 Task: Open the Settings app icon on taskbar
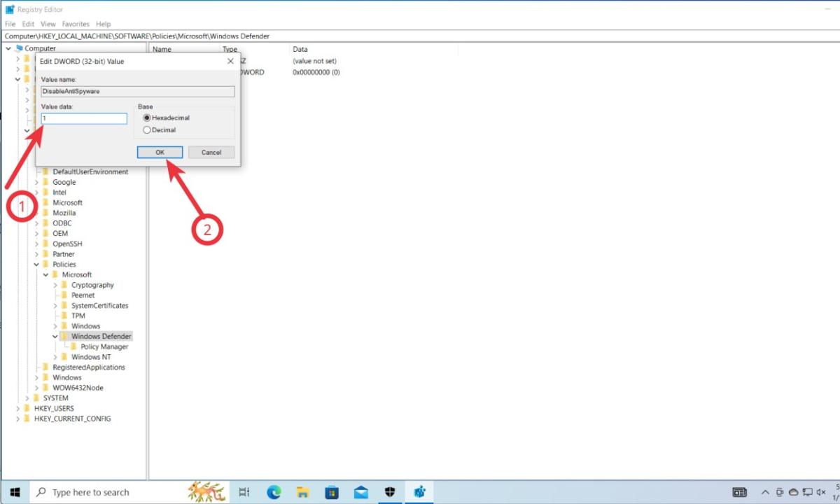419,491
